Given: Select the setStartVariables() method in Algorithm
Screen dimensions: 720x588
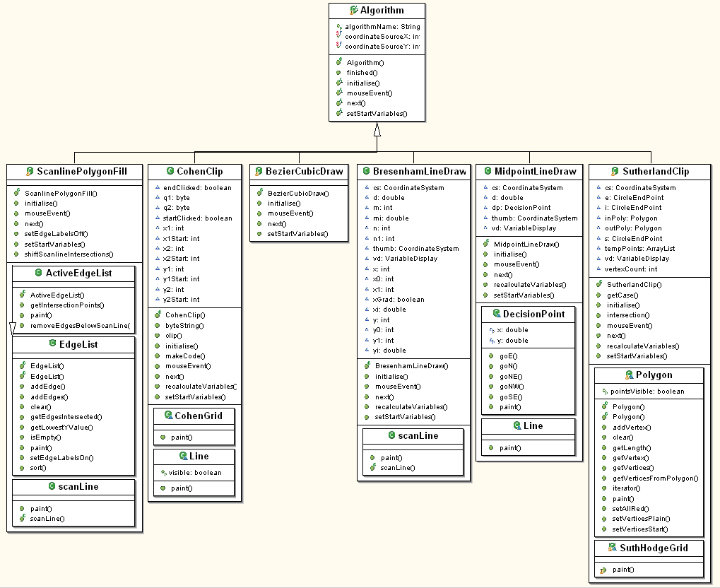Looking at the screenshot, I should (x=377, y=114).
